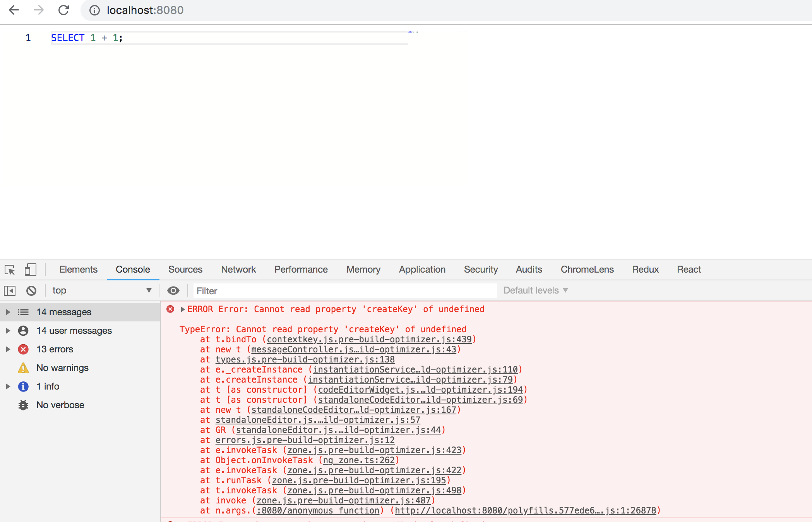Expand the 14 messages group
This screenshot has width=812, height=522.
pyautogui.click(x=8, y=312)
